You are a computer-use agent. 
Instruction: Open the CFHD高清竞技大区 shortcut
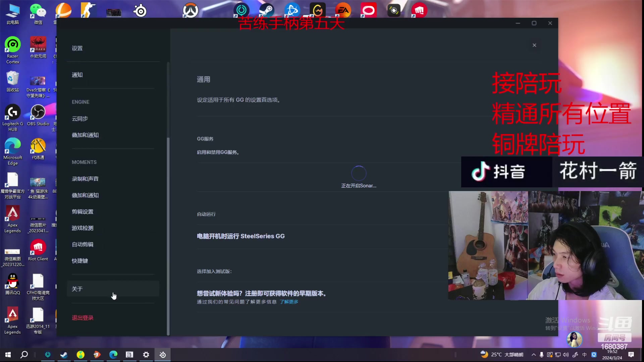(x=38, y=287)
